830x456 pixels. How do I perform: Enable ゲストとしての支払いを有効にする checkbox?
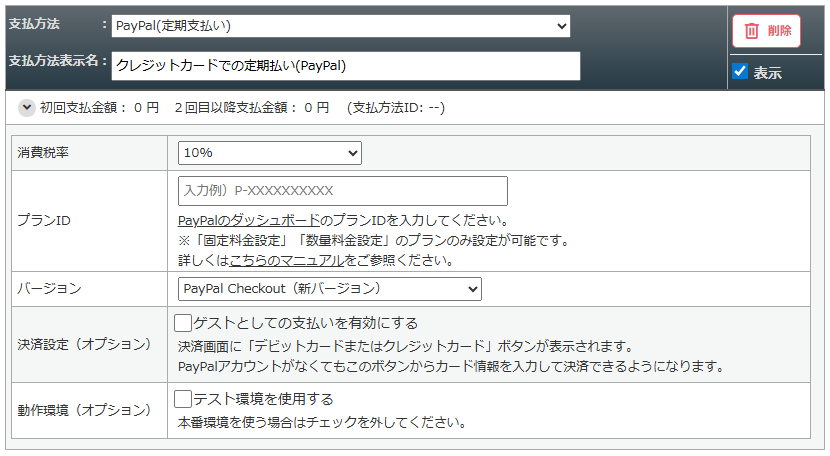tap(183, 323)
